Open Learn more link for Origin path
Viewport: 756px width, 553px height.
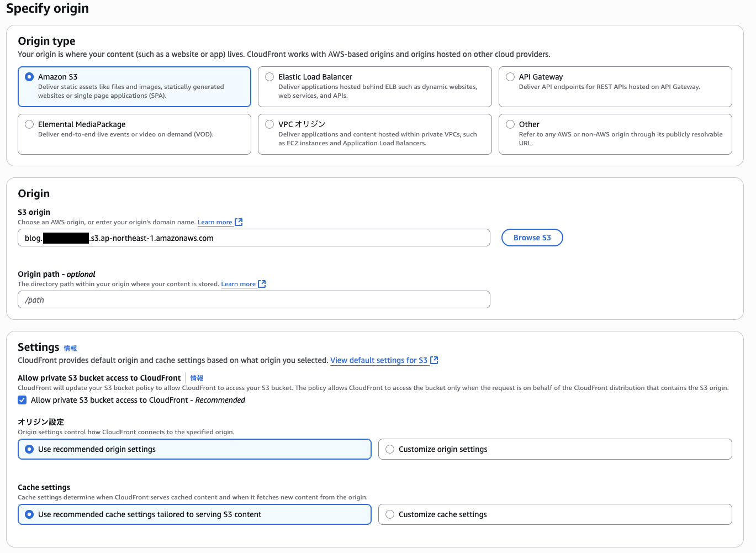[238, 284]
